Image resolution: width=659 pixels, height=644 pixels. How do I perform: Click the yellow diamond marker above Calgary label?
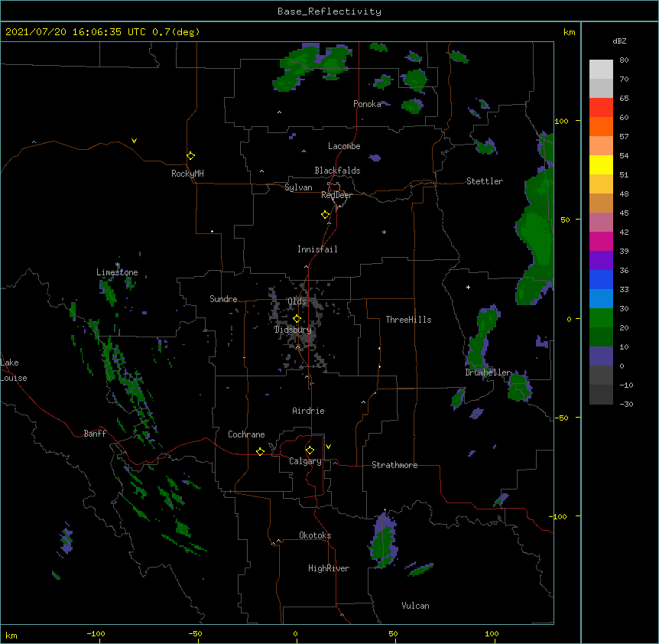pos(310,450)
